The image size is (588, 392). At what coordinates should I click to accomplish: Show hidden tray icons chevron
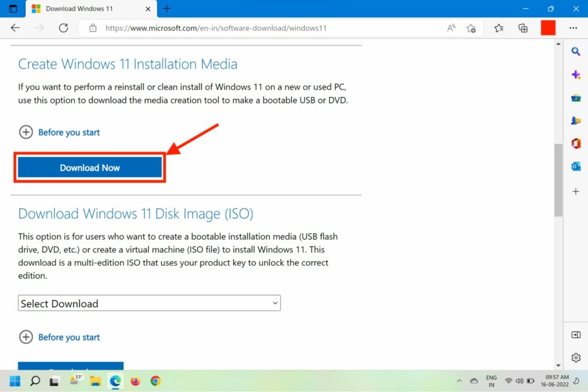click(x=459, y=381)
